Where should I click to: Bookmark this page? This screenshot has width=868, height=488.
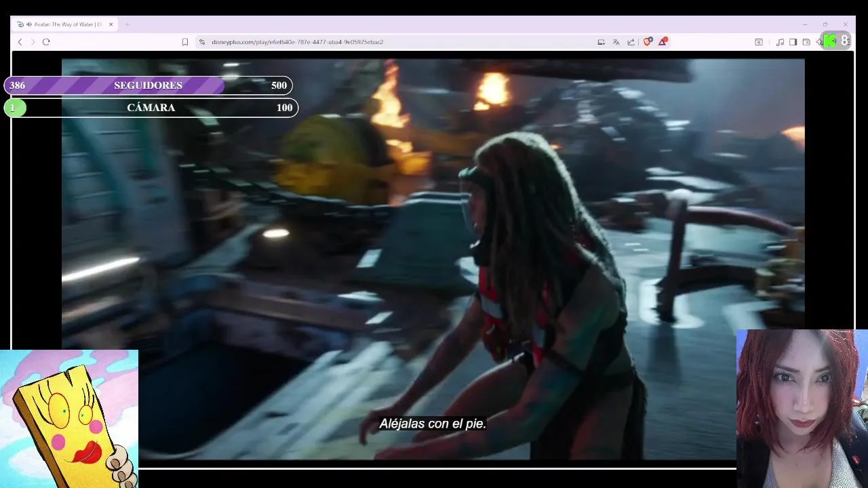pos(184,42)
